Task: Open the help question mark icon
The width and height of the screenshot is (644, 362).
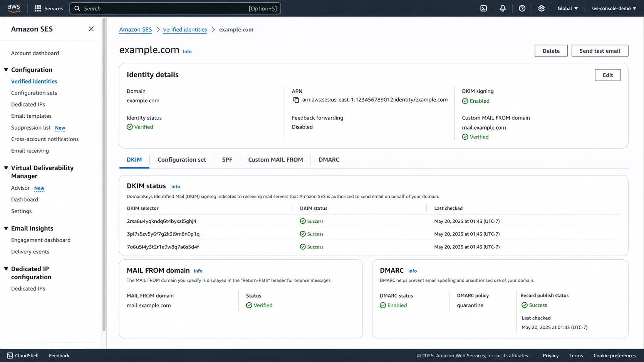Action: tap(522, 8)
